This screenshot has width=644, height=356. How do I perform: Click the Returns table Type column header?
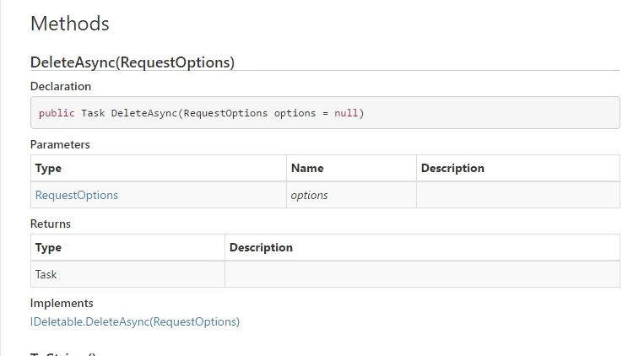[49, 247]
